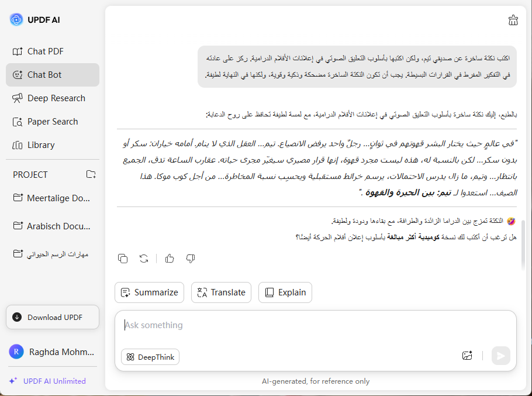Click folder icon beside مهارات الرسم project
Screen dimensions: 532x396
(x=18, y=253)
